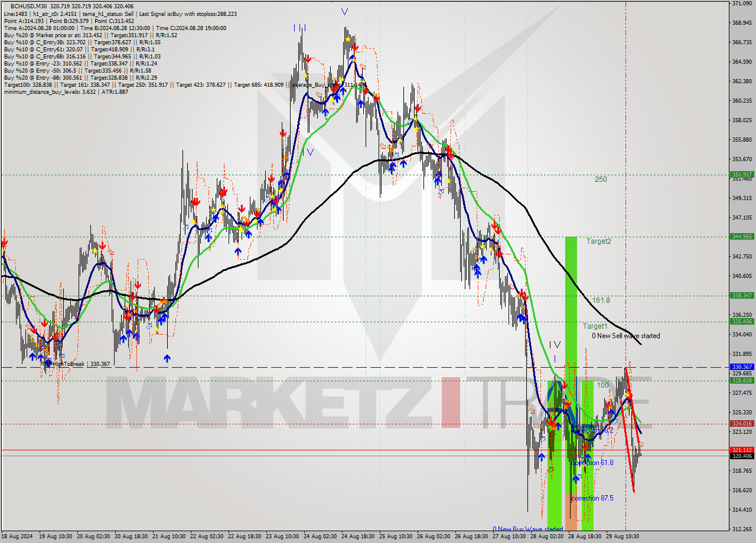Click the Target1 label
The width and height of the screenshot is (756, 543).
pyautogui.click(x=595, y=326)
